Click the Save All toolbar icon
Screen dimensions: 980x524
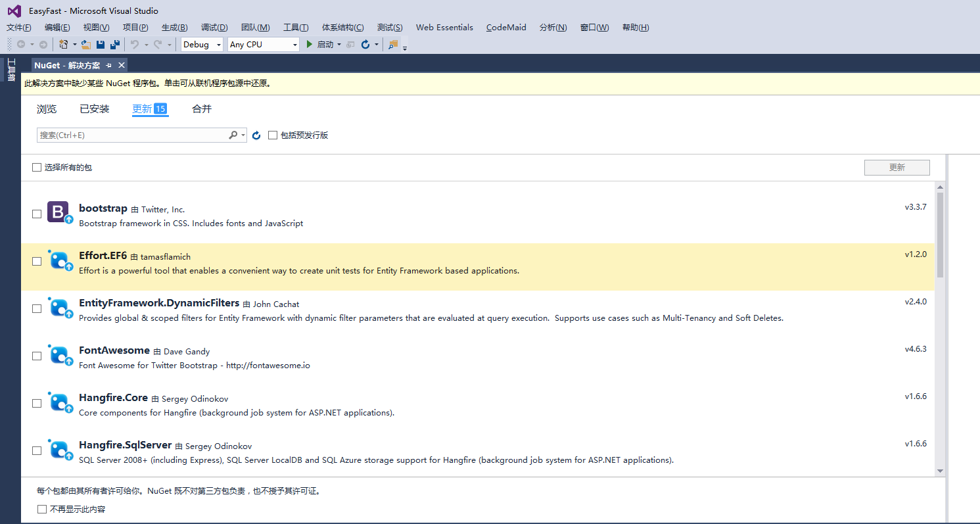pyautogui.click(x=115, y=45)
